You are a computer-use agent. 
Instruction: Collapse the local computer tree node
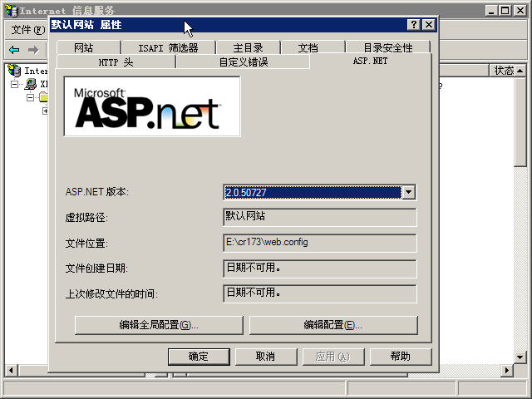pyautogui.click(x=15, y=84)
